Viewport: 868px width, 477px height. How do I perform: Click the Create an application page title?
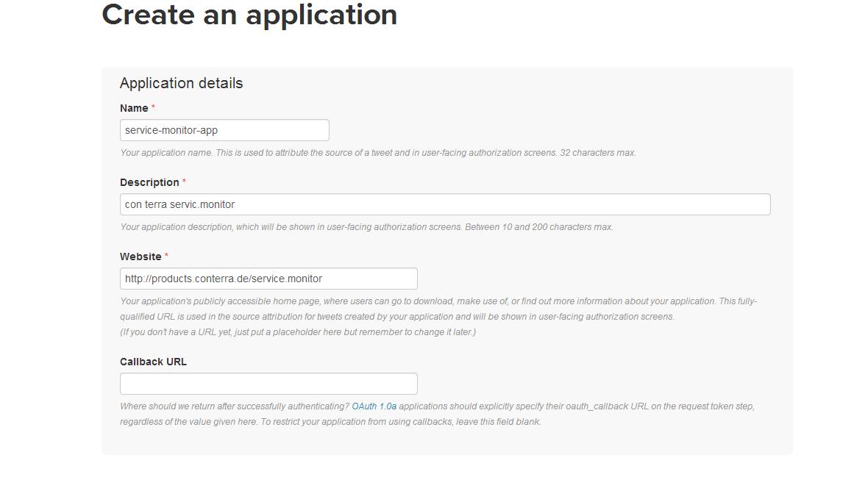click(249, 15)
